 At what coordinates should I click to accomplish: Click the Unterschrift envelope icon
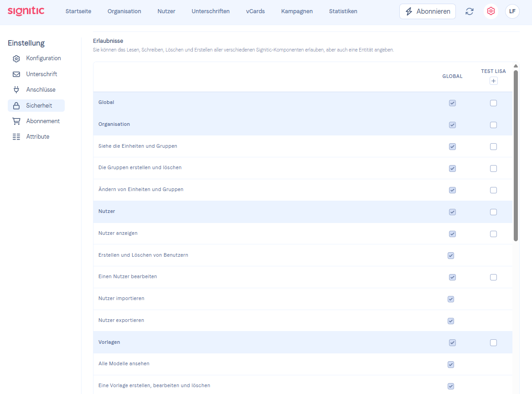[x=16, y=74]
